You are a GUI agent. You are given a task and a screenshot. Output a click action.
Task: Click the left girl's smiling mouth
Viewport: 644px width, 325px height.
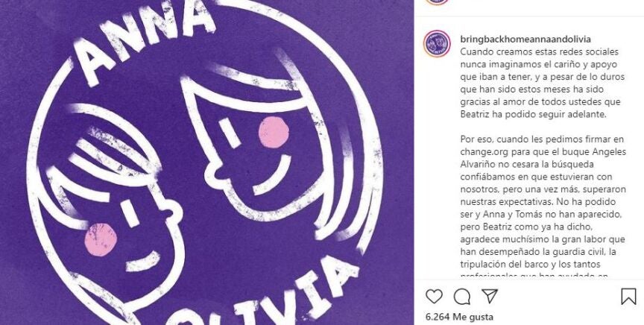[142, 262]
